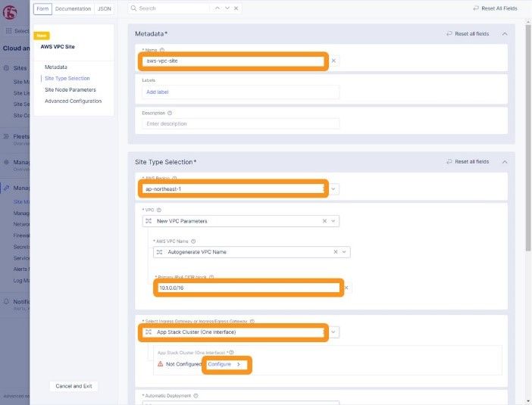Click Primary IPv4 CIDR help icon
Viewport: 532px width, 405px height.
point(211,277)
